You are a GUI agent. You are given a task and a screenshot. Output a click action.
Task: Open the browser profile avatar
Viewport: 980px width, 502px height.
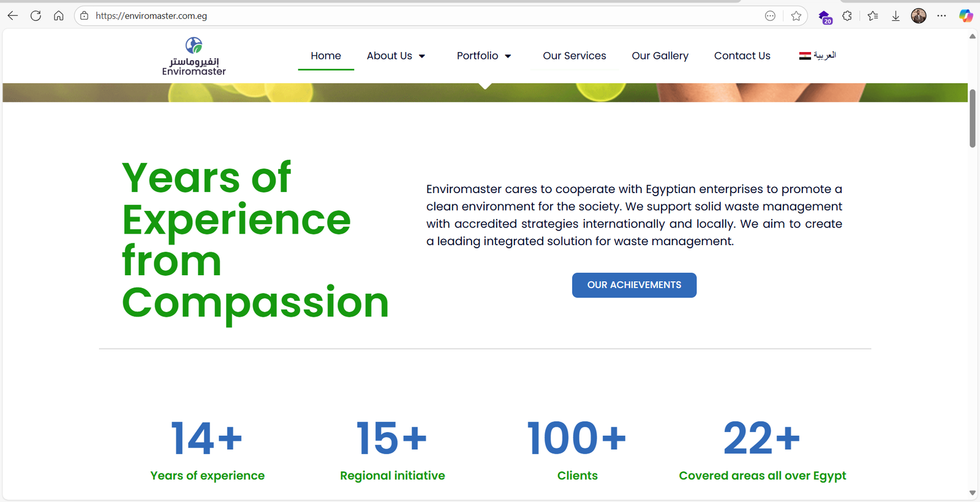click(x=918, y=16)
